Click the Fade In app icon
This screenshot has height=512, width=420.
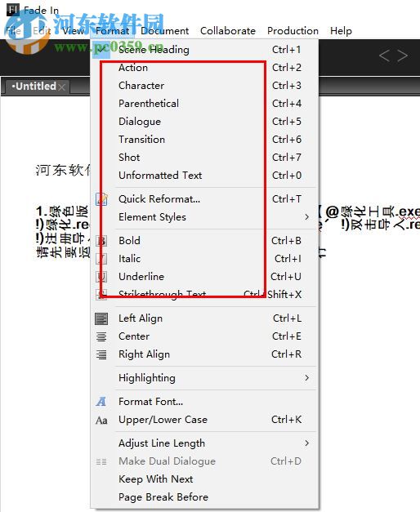(13, 10)
